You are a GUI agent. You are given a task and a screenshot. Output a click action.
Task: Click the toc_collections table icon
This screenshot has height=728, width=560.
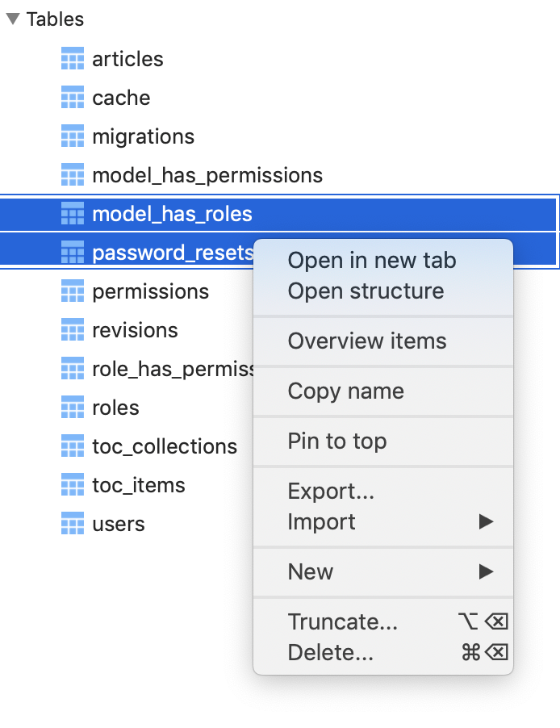[70, 446]
